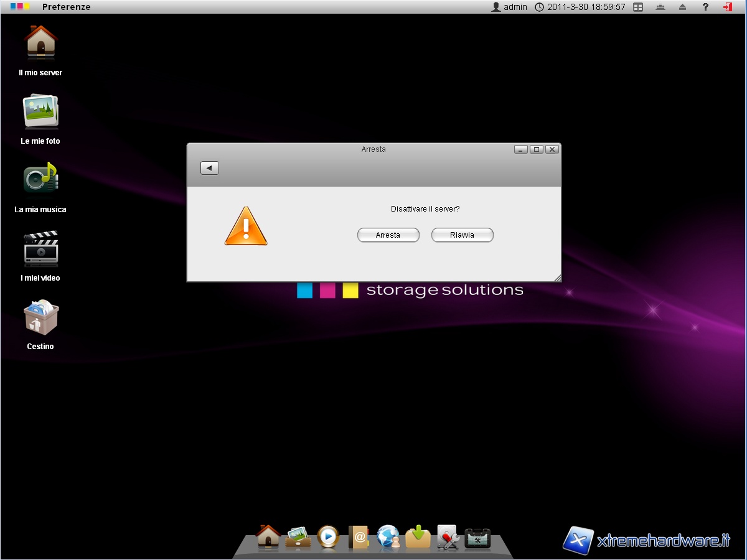Open the Cestino trash icon
The image size is (747, 560).
tap(40, 317)
